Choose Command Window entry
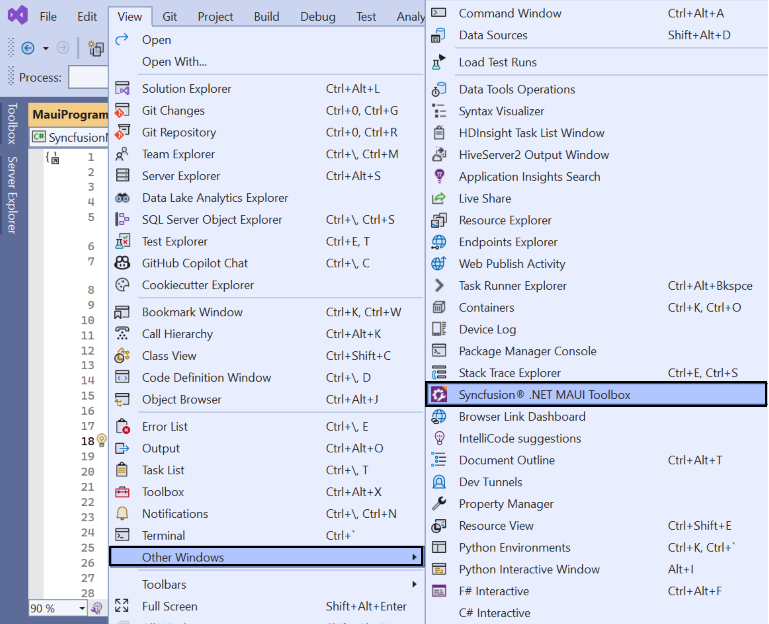Screen dimensions: 769x624 (x=596, y=13)
